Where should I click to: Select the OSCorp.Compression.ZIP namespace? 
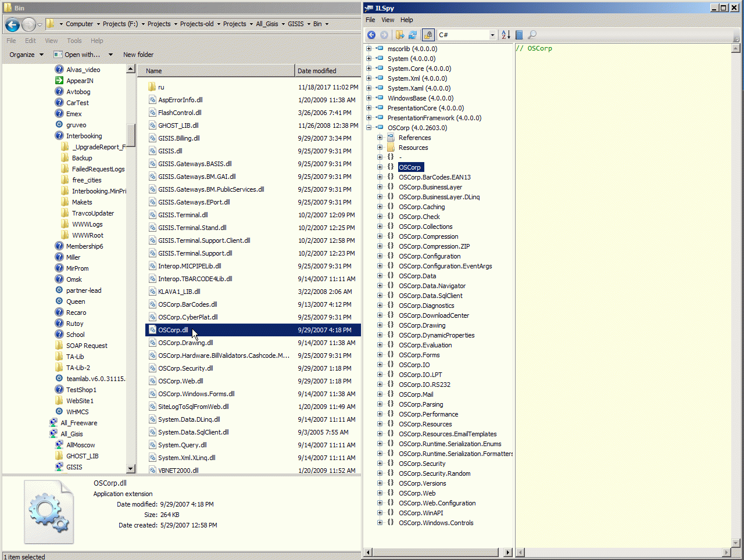click(x=434, y=246)
